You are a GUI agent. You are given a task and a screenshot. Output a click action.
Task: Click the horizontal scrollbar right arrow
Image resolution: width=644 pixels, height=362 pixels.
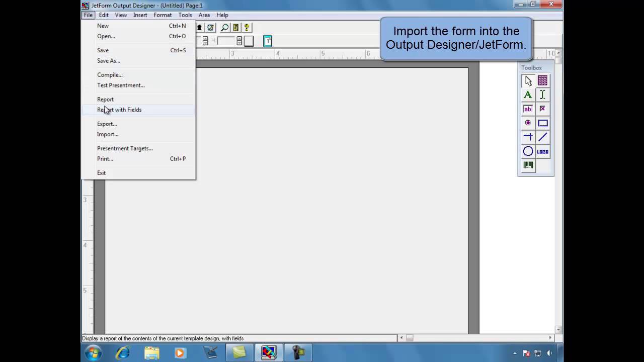coord(550,338)
